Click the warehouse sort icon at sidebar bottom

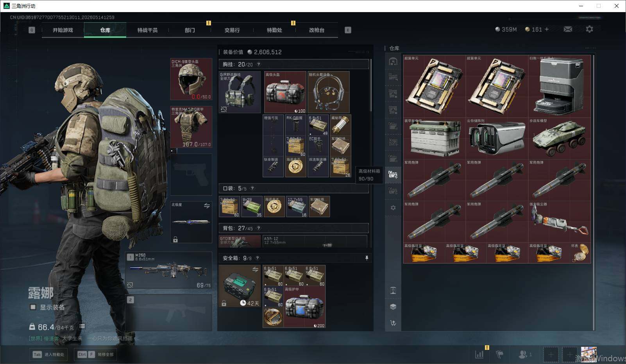[x=393, y=323]
